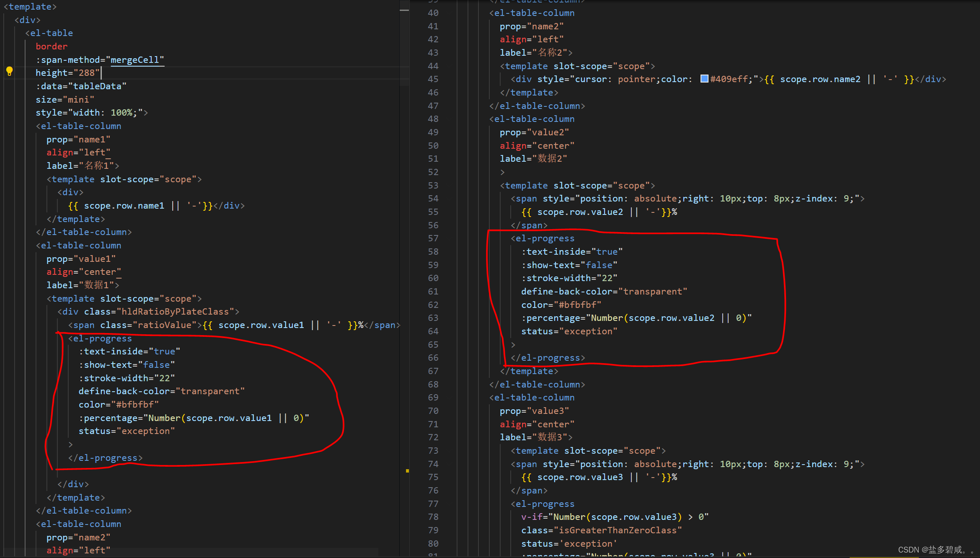Click the hldRatioByPlateClass class name
The width and height of the screenshot is (980, 558).
click(175, 312)
